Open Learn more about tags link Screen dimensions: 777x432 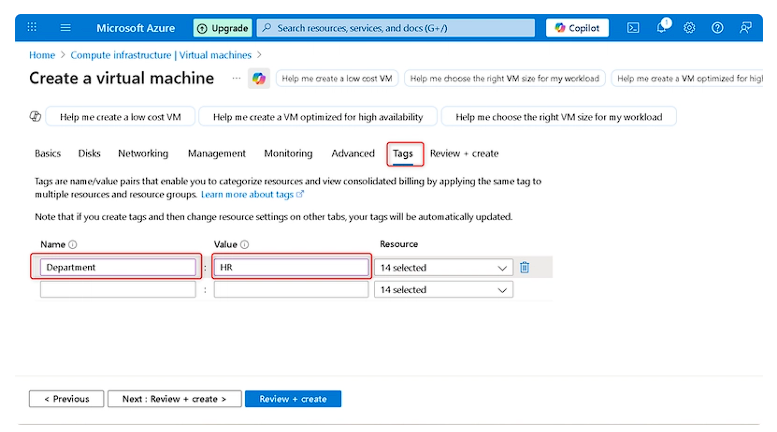(252, 194)
